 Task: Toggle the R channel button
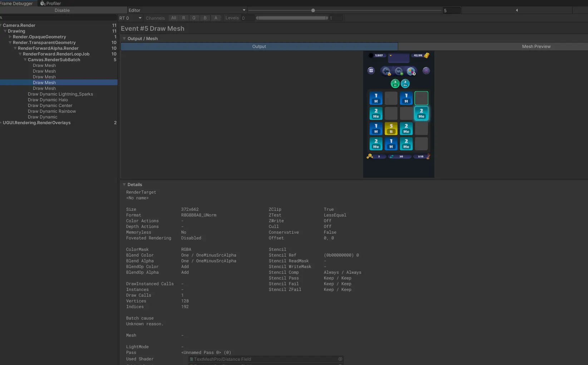pyautogui.click(x=184, y=18)
